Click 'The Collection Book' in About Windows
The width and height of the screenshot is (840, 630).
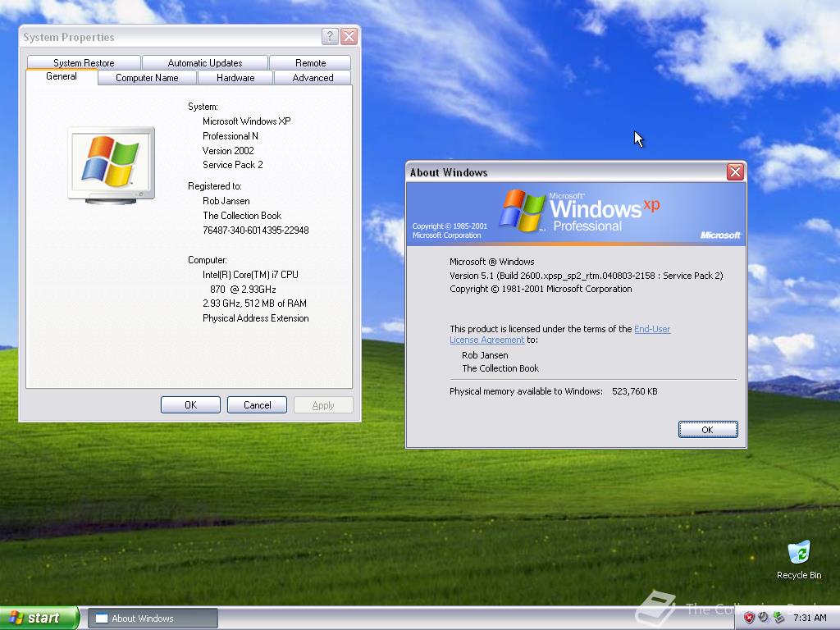(500, 368)
